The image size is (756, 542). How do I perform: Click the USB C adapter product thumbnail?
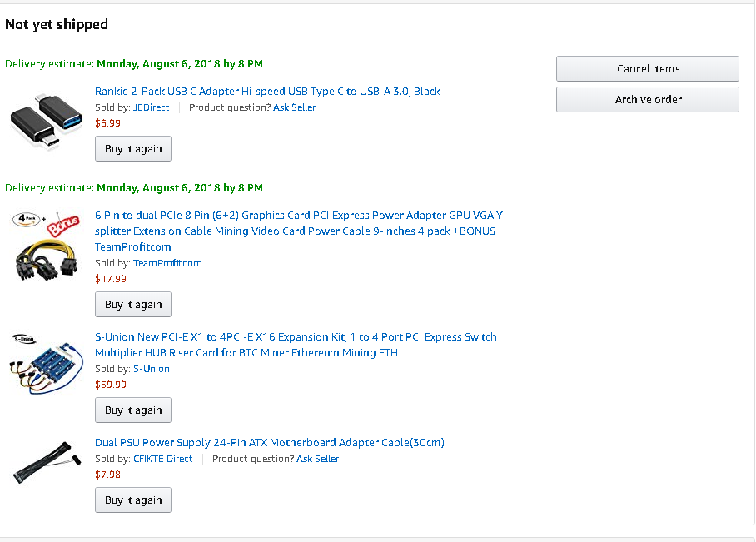tap(46, 122)
